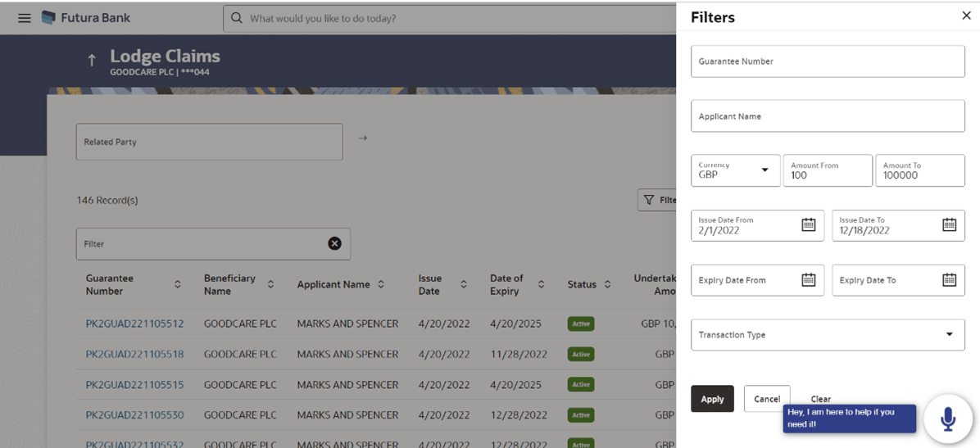Click the Related Party input field
Viewport: 980px width, 448px height.
[210, 142]
